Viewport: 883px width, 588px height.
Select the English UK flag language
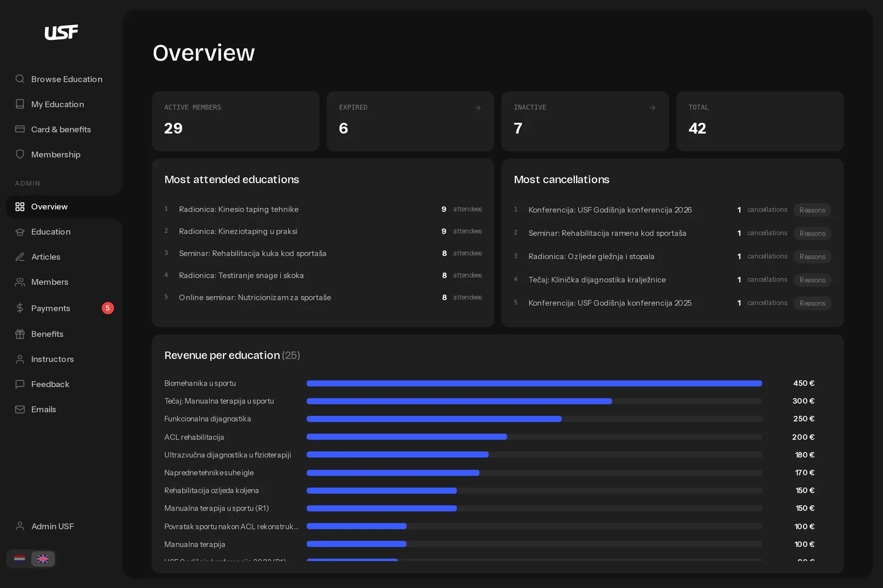[42, 559]
